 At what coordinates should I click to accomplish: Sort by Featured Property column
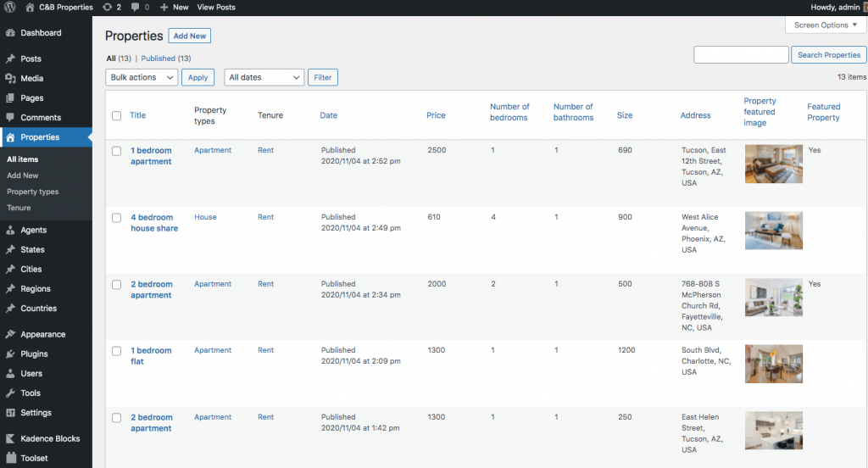pyautogui.click(x=823, y=112)
